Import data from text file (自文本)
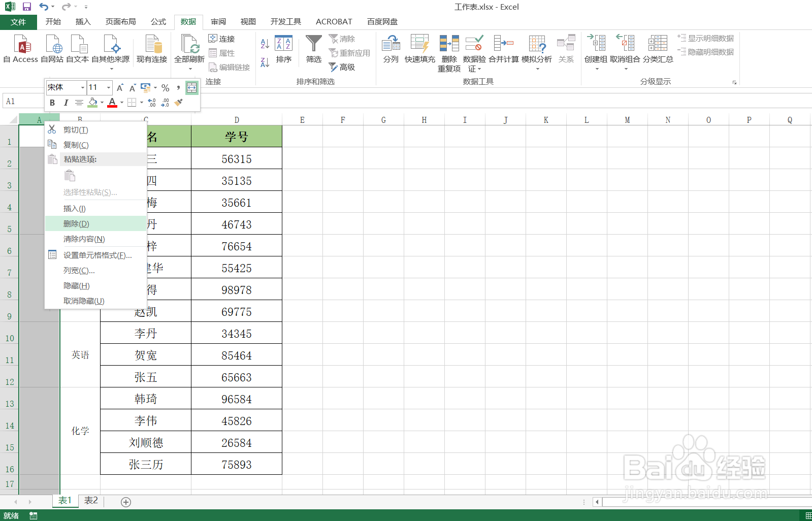 (78, 49)
